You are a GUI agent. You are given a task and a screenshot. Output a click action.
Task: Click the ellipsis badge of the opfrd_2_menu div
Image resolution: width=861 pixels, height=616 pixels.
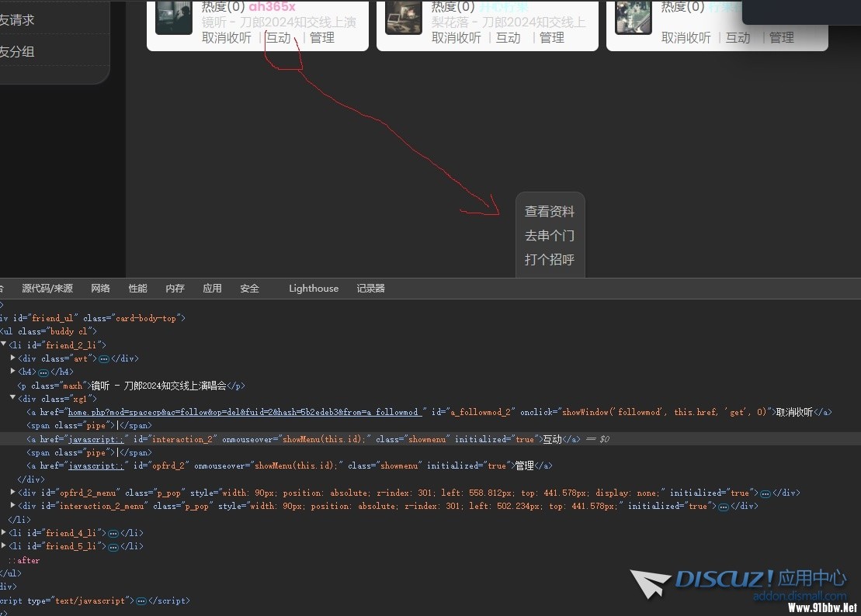click(x=766, y=493)
